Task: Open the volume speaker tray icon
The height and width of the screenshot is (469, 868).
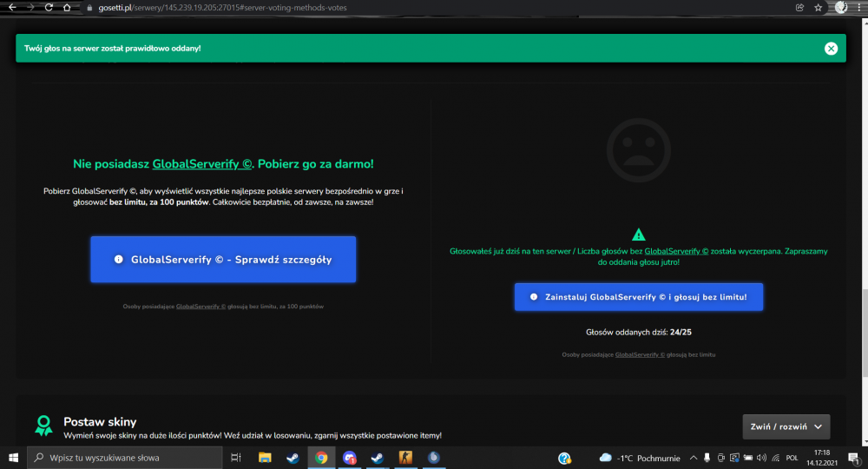Action: [762, 458]
